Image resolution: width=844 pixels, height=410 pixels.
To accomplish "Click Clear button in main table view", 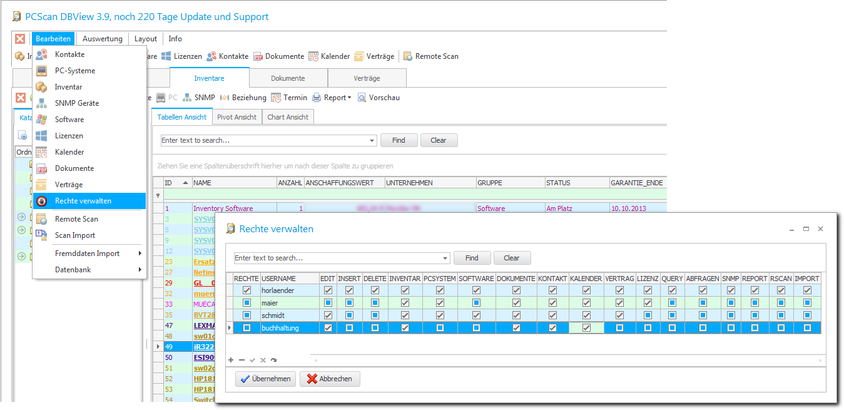I will [x=439, y=140].
